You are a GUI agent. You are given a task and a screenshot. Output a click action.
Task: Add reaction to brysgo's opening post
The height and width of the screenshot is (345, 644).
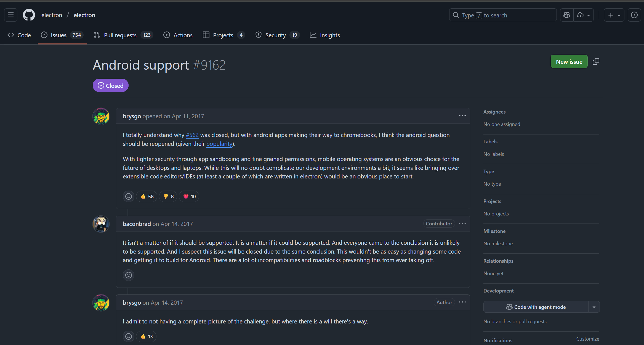tap(129, 196)
